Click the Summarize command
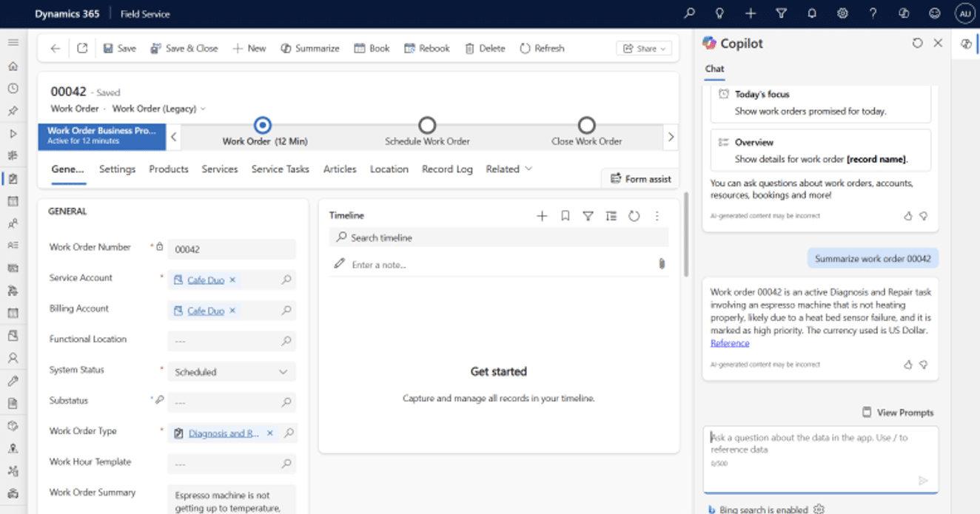This screenshot has width=980, height=514. click(310, 48)
